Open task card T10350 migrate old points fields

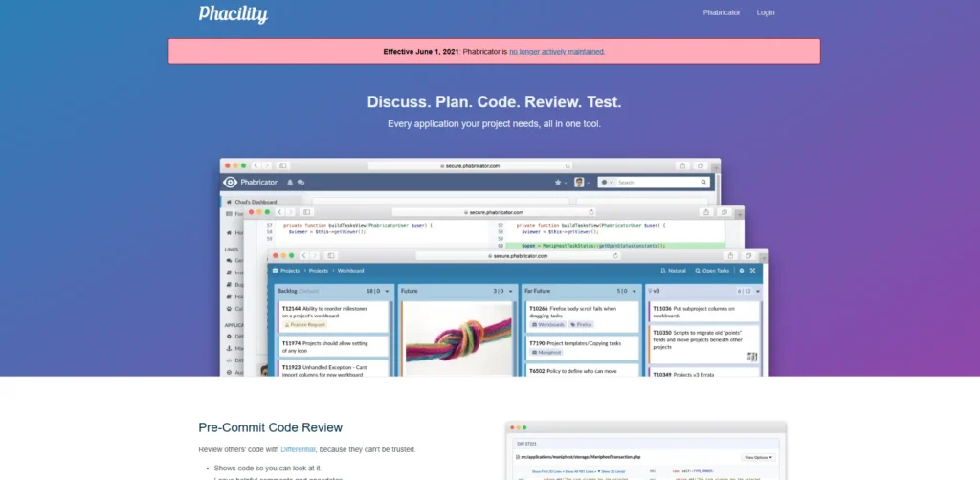[704, 344]
